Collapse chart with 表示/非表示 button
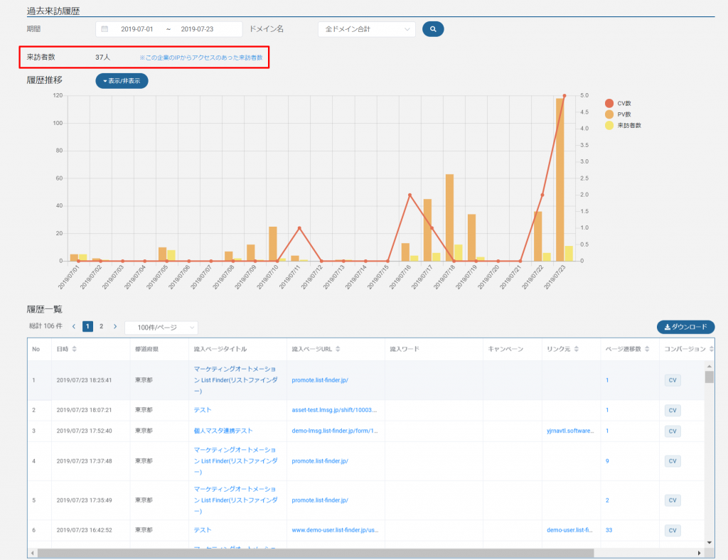This screenshot has height=560, width=728. click(x=122, y=81)
